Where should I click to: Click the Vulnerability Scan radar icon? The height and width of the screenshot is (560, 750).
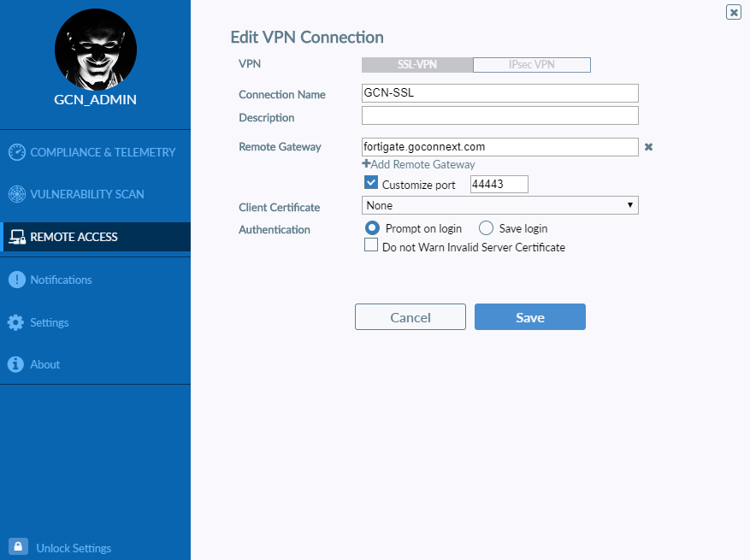click(x=17, y=194)
